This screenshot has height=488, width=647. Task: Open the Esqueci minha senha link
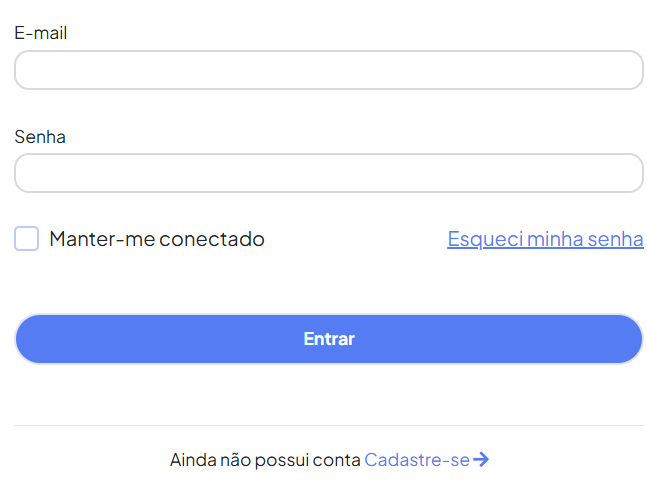(545, 239)
